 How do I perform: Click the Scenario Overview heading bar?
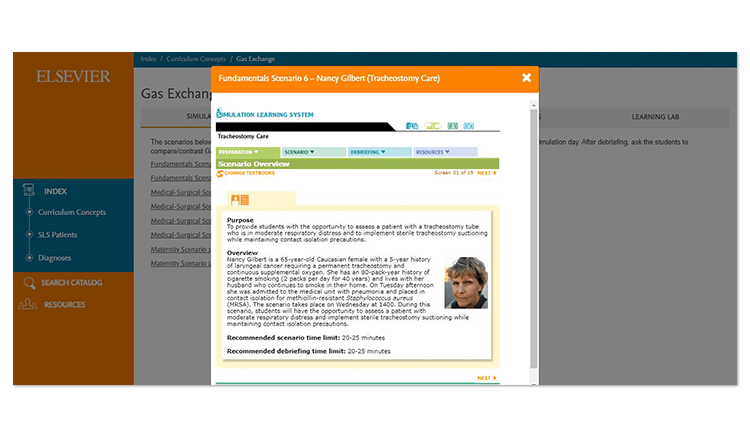(x=357, y=164)
